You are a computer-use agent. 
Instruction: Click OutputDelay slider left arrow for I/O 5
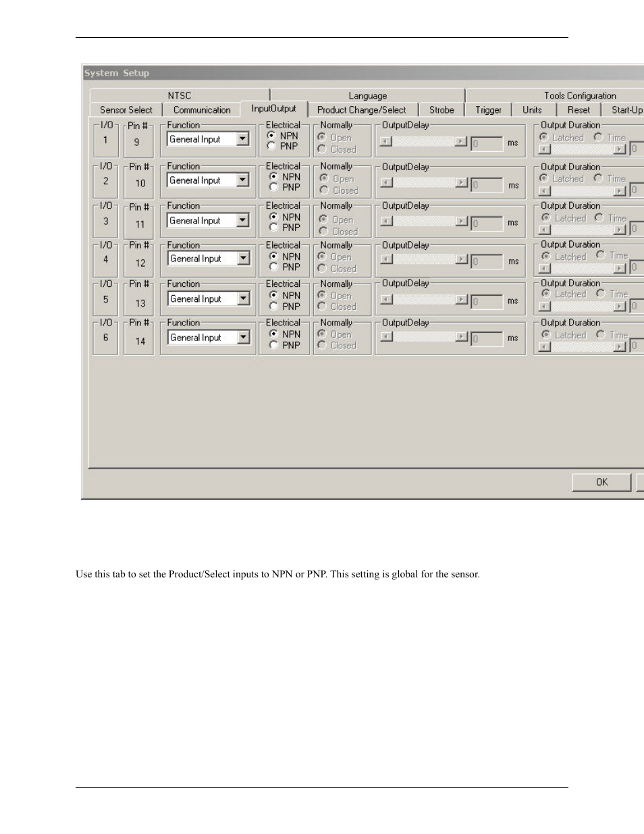[x=387, y=300]
